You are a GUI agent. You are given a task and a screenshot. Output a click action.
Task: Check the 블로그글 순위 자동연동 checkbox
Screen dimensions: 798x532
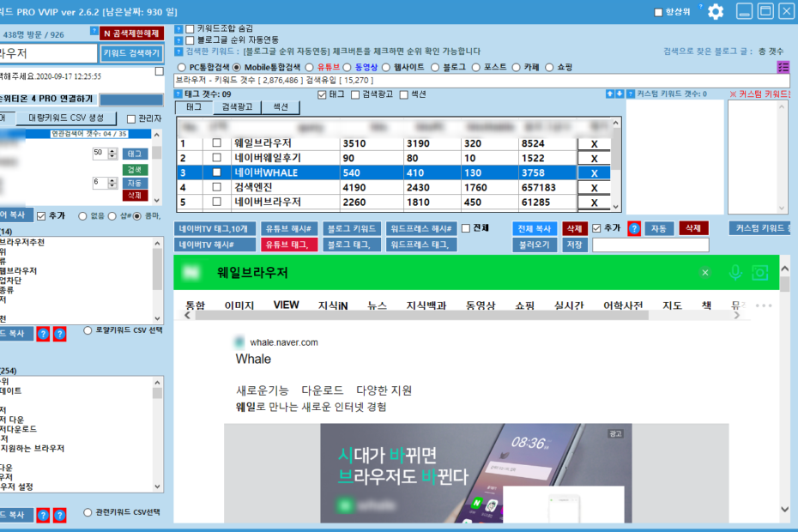pos(190,40)
